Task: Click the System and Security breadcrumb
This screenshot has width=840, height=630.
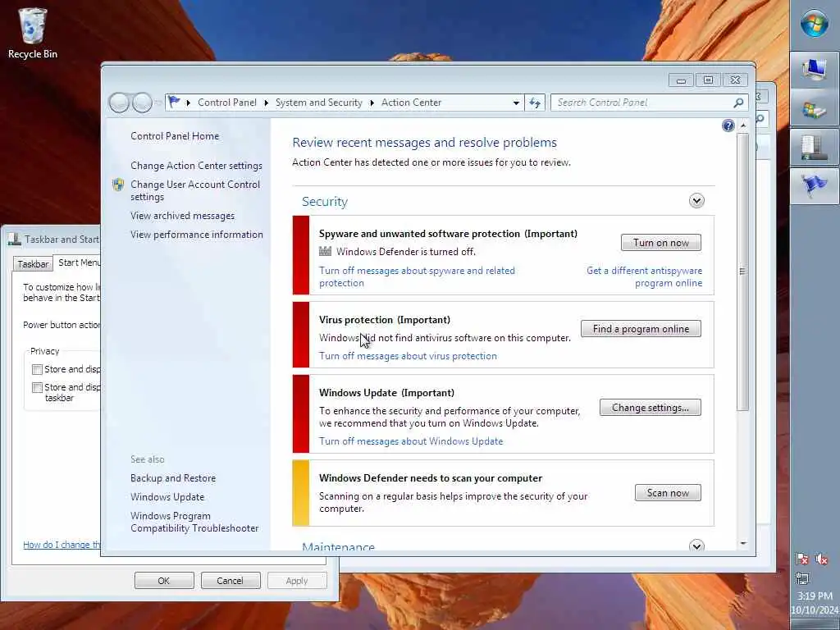Action: [319, 103]
